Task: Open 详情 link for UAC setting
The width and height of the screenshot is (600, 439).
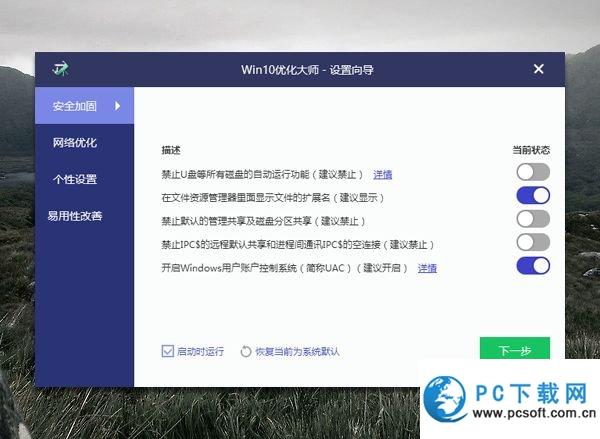Action: 427,268
